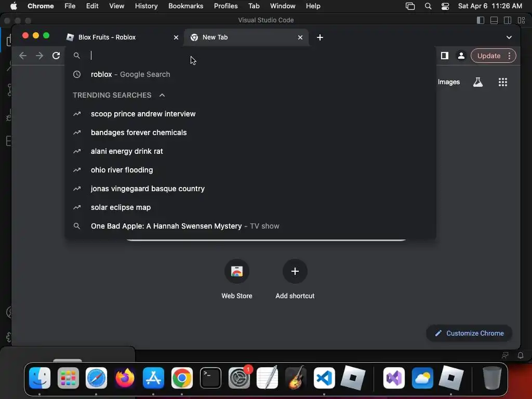Image resolution: width=532 pixels, height=399 pixels.
Task: Open the Images link
Action: (448, 82)
